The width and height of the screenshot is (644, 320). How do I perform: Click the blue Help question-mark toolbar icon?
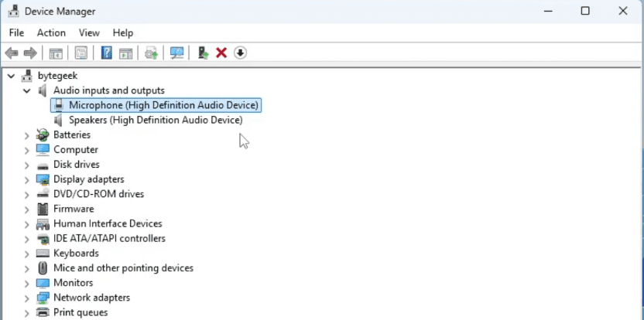107,53
